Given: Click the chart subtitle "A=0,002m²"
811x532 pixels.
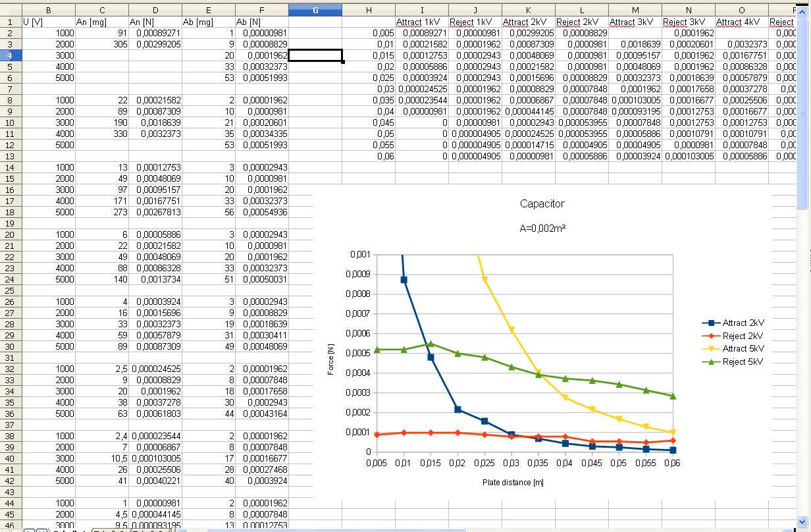Looking at the screenshot, I should tap(542, 227).
